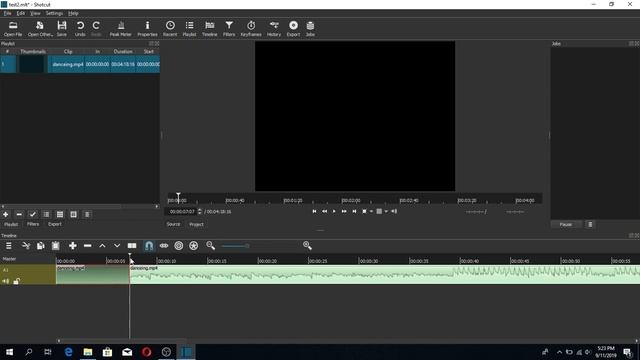Select the Project player tab
The image size is (640, 360).
tap(196, 224)
